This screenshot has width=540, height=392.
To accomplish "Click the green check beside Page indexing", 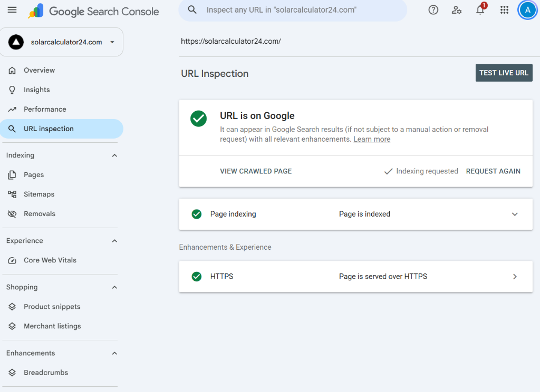I will pyautogui.click(x=197, y=214).
